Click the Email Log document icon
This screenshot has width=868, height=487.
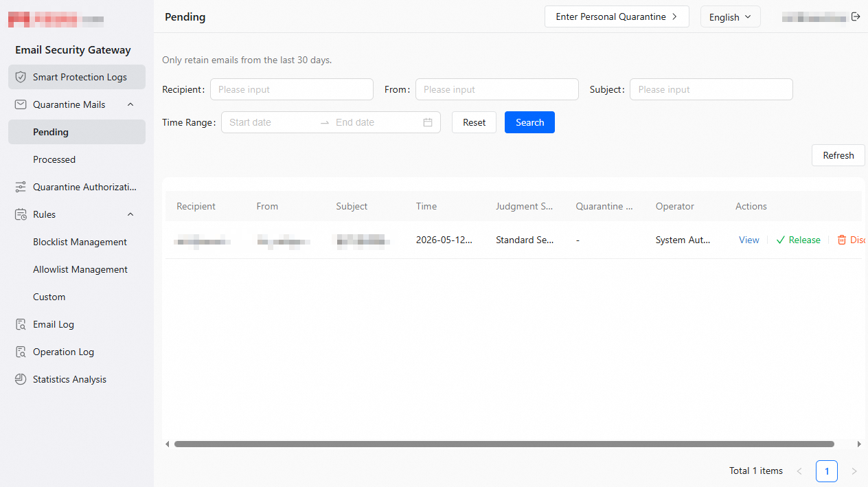tap(21, 324)
